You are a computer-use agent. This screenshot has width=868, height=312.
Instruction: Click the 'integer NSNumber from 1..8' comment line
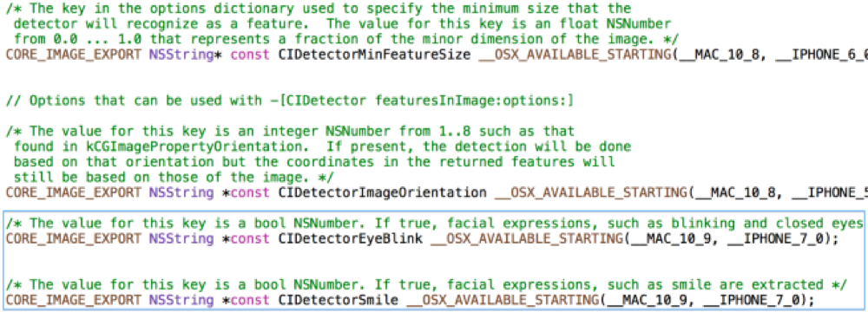pyautogui.click(x=290, y=132)
